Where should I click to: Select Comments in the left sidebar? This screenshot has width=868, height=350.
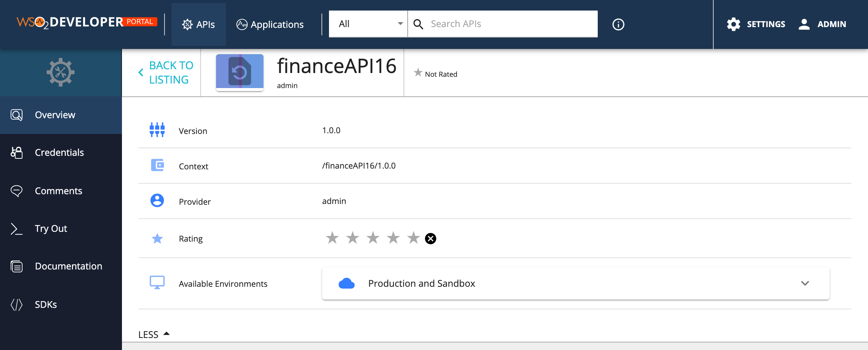[61, 191]
